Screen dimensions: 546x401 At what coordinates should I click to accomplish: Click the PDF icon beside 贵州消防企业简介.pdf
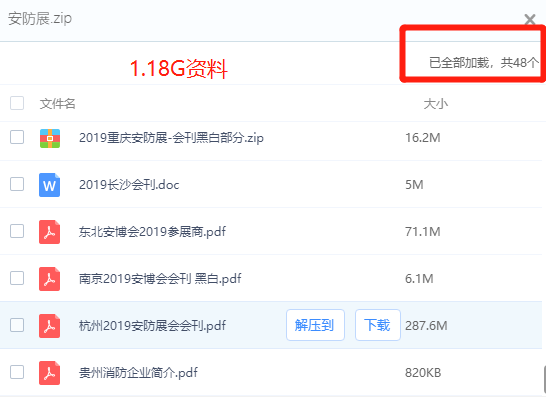[x=49, y=373]
